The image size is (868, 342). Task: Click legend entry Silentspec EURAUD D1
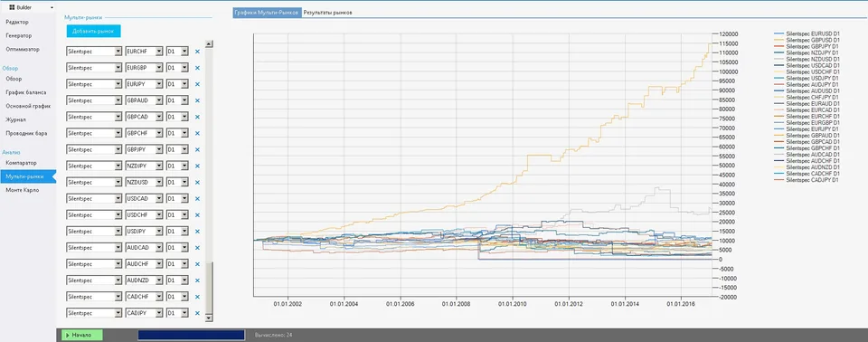coord(807,103)
